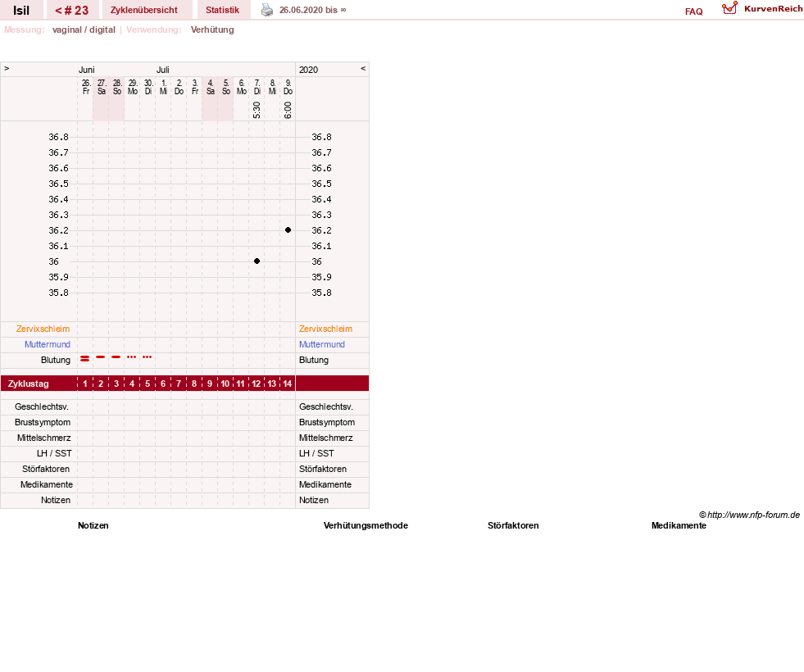The width and height of the screenshot is (804, 672).
Task: Select cycle day 10 in Zyklustag row
Action: (x=225, y=384)
